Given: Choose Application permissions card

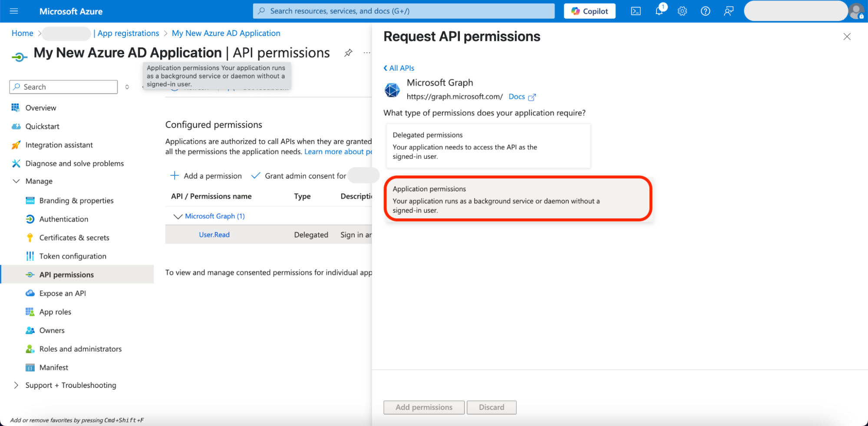Looking at the screenshot, I should click(x=518, y=199).
